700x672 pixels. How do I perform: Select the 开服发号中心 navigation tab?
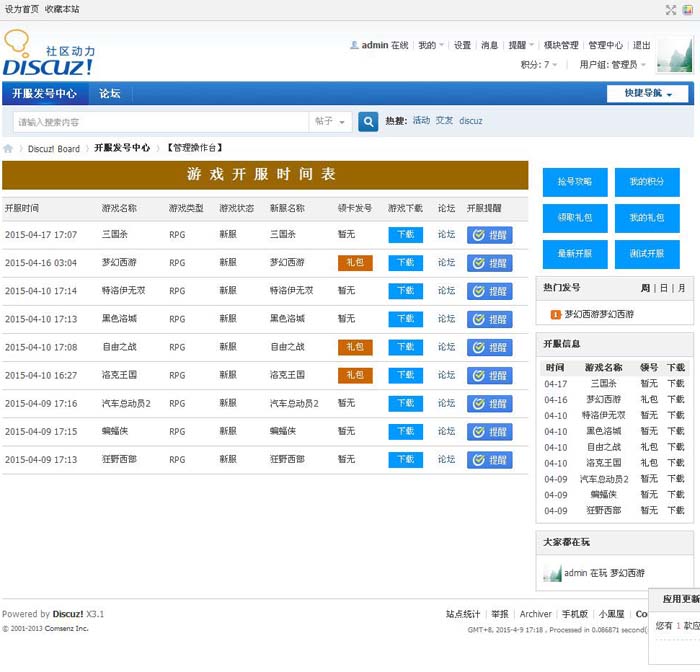pos(44,94)
